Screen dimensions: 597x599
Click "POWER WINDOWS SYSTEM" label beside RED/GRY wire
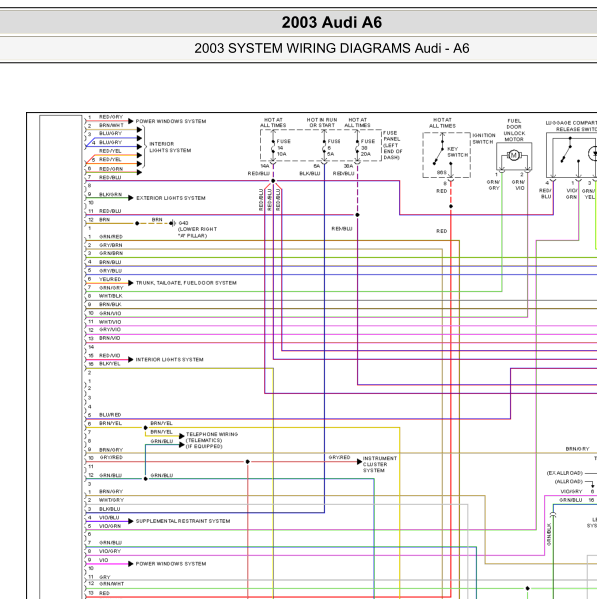point(171,121)
